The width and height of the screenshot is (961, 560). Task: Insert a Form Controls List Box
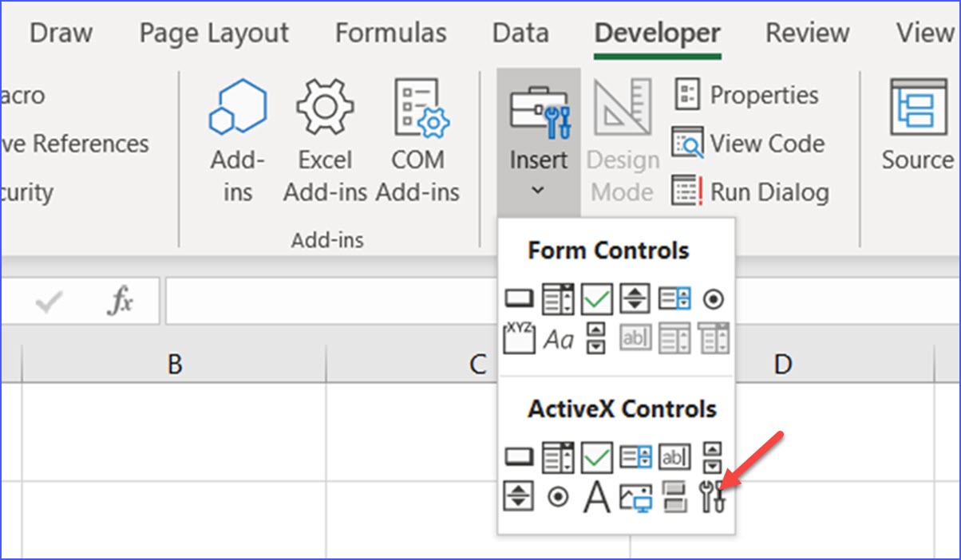point(674,299)
